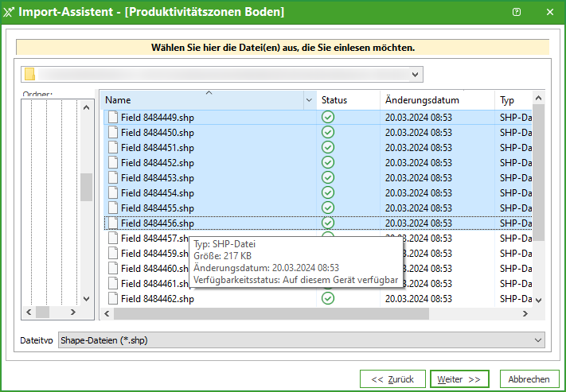Sort files by Änderungsdatum column header
566x392 pixels.
click(422, 101)
